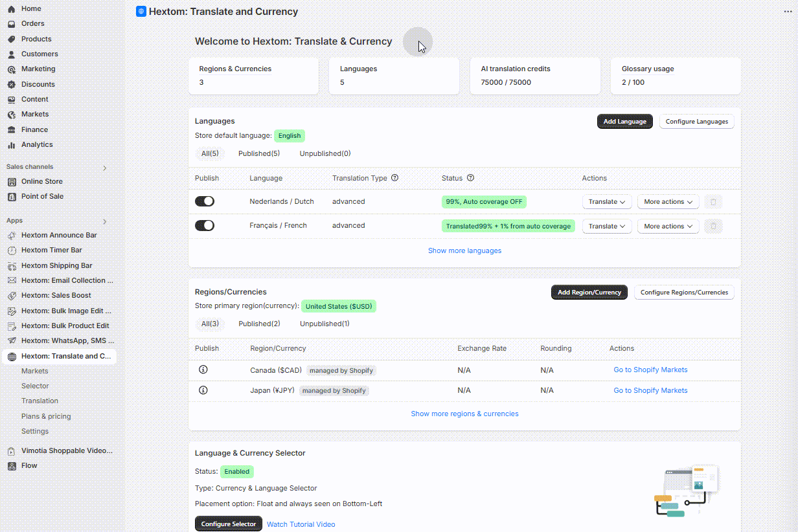The width and height of the screenshot is (798, 532).
Task: Click the Add Region/Currency button
Action: click(x=589, y=293)
